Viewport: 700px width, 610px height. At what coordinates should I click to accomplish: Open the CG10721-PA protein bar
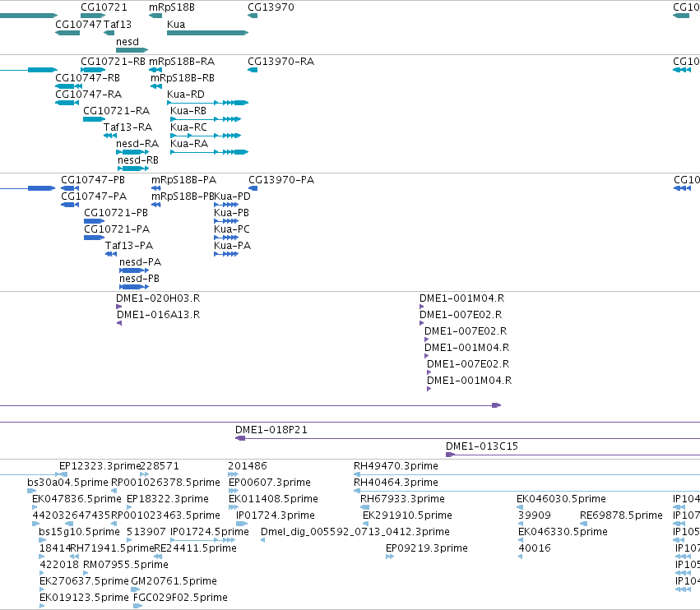[95, 238]
